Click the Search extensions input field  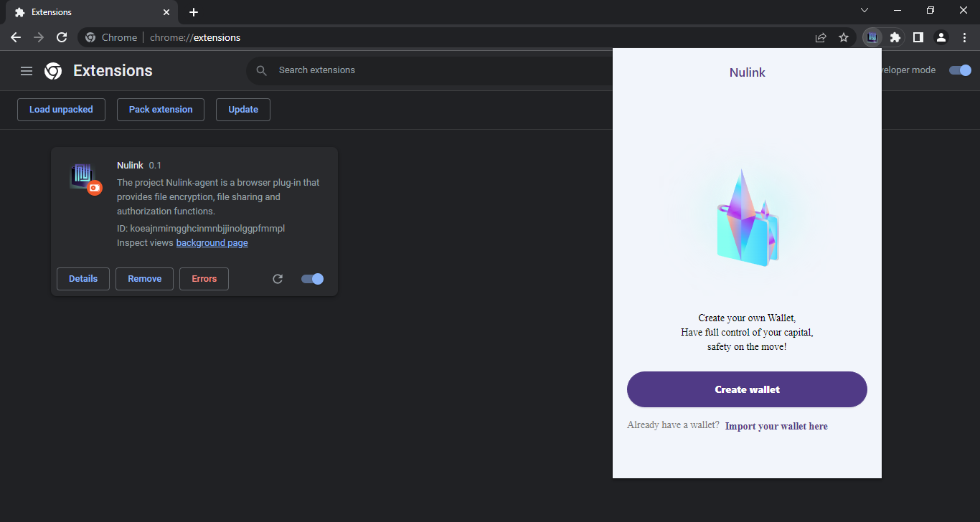pos(430,70)
